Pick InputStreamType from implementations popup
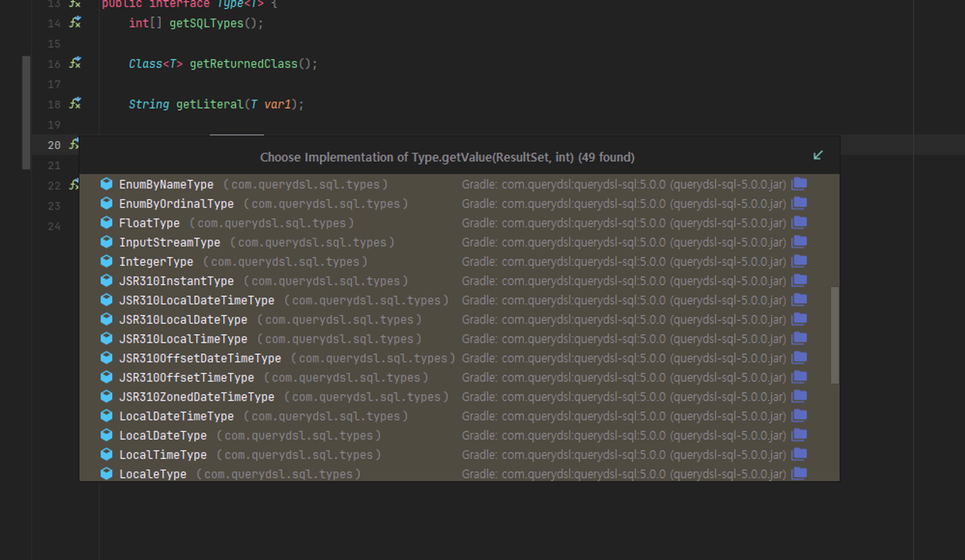 click(x=169, y=242)
